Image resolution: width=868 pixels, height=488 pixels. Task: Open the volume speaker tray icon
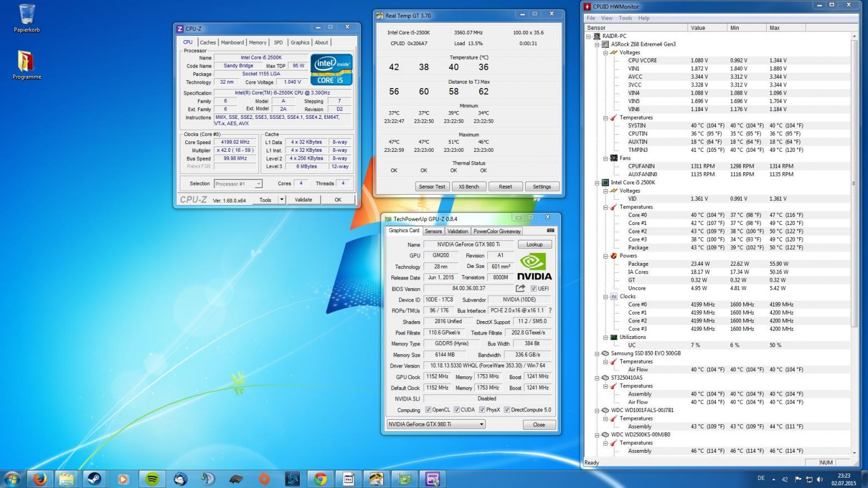tap(820, 479)
